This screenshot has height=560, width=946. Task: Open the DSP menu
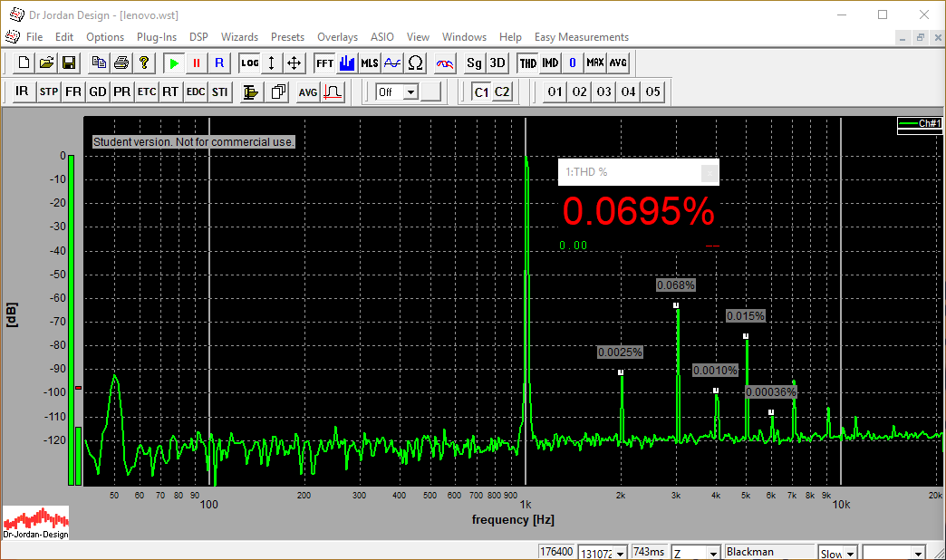coord(198,37)
